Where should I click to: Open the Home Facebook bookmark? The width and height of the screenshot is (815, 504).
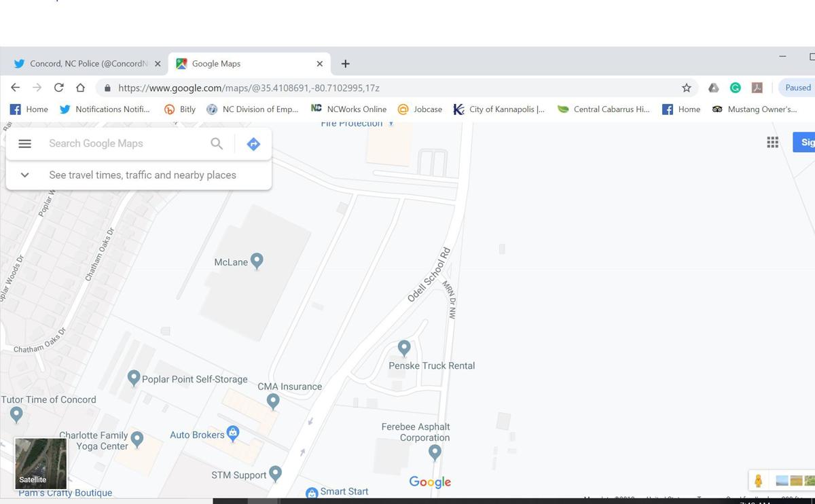[x=29, y=109]
